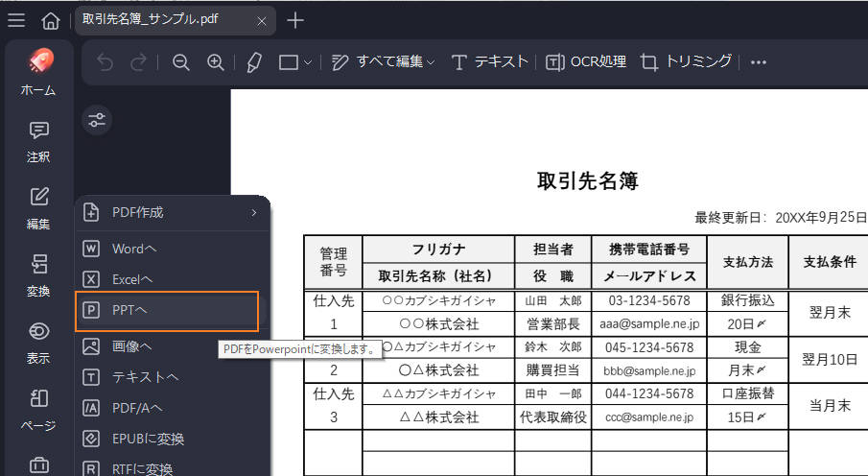Click the ccc@sample.ne.jp cell
Viewport: 868px width, 476px height.
649,417
